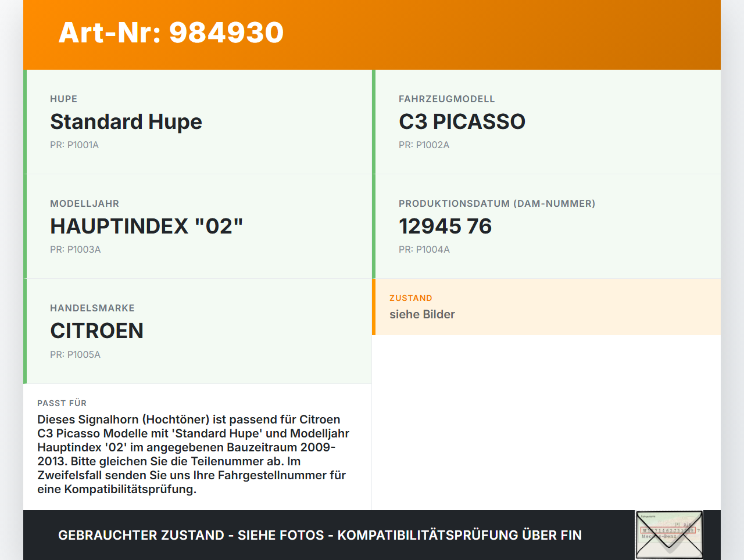Click the "siehe Bilder" condition text
Viewport: 744px width, 560px height.
[422, 314]
